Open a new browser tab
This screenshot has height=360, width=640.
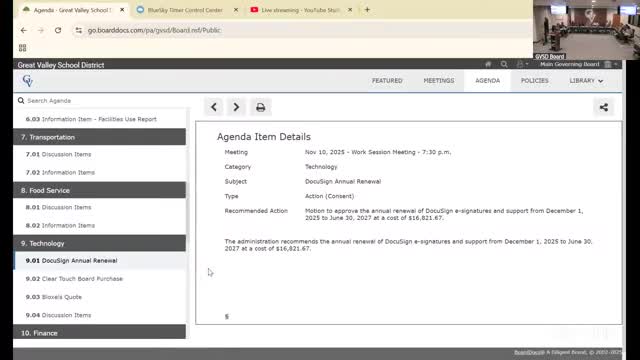[x=367, y=9]
